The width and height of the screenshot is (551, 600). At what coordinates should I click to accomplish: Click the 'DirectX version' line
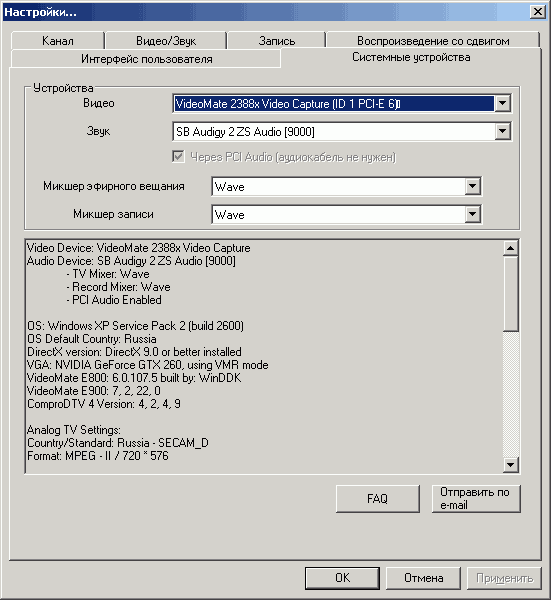[x=134, y=352]
